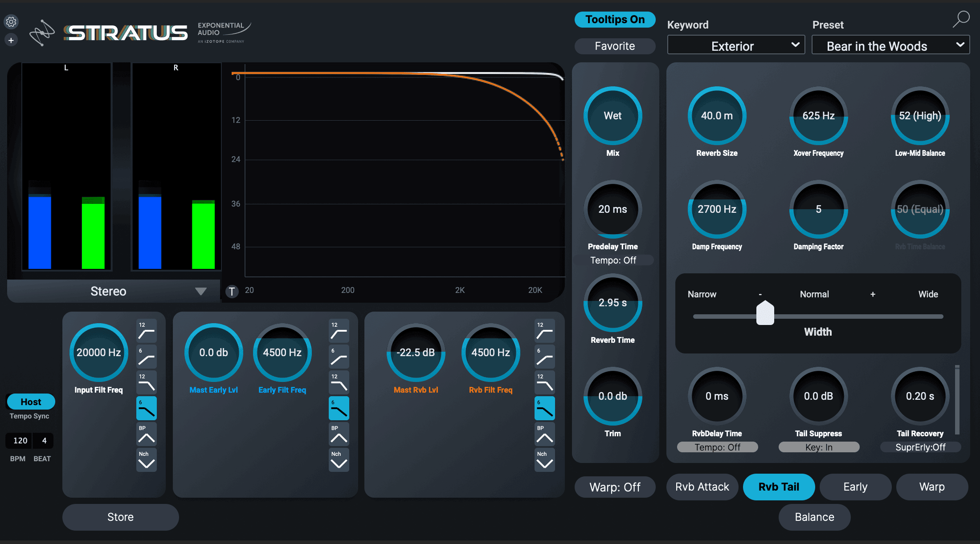The height and width of the screenshot is (544, 980).
Task: Select band-pass type for Input filter
Action: [146, 434]
